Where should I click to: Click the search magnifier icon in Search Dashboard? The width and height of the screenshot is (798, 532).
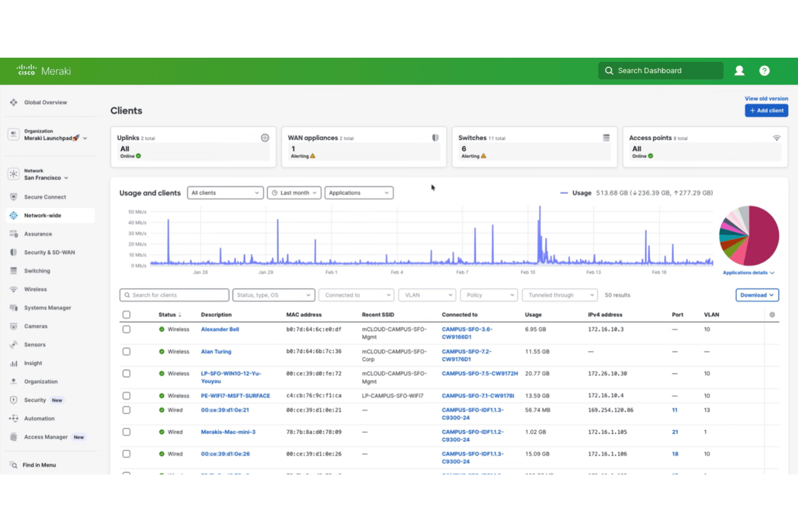point(609,71)
